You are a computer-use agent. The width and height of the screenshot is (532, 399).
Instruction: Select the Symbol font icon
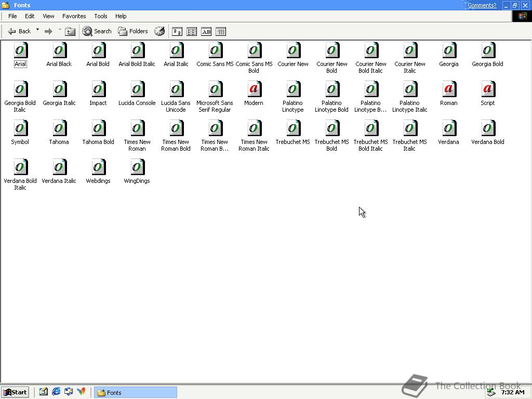tap(20, 128)
